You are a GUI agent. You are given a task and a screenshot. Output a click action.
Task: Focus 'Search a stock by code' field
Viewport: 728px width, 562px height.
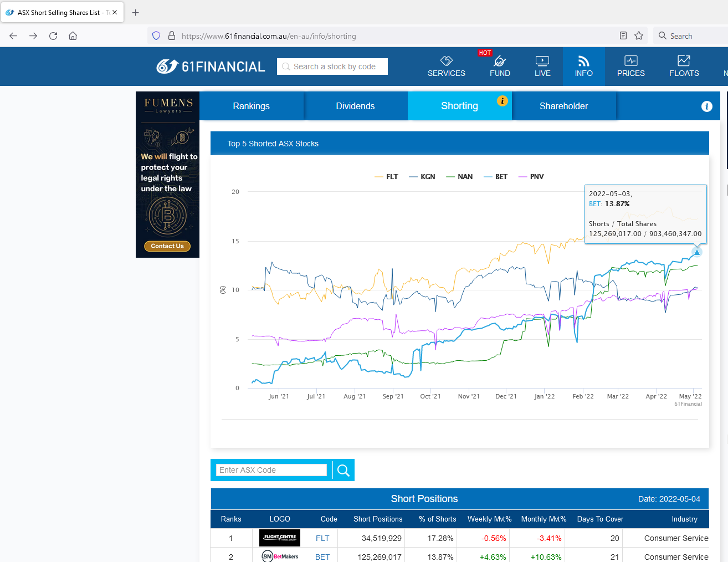click(x=332, y=67)
